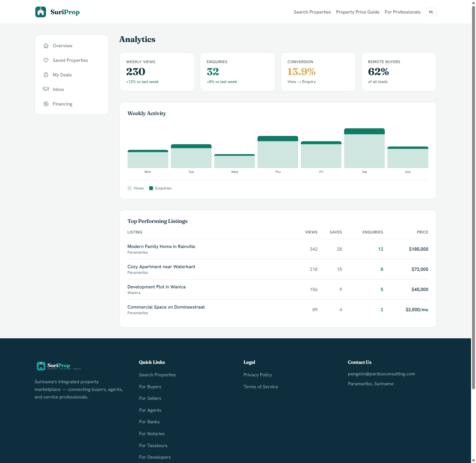The image size is (476, 463).
Task: Click the Enquiries legend color swatch
Action: coord(151,188)
